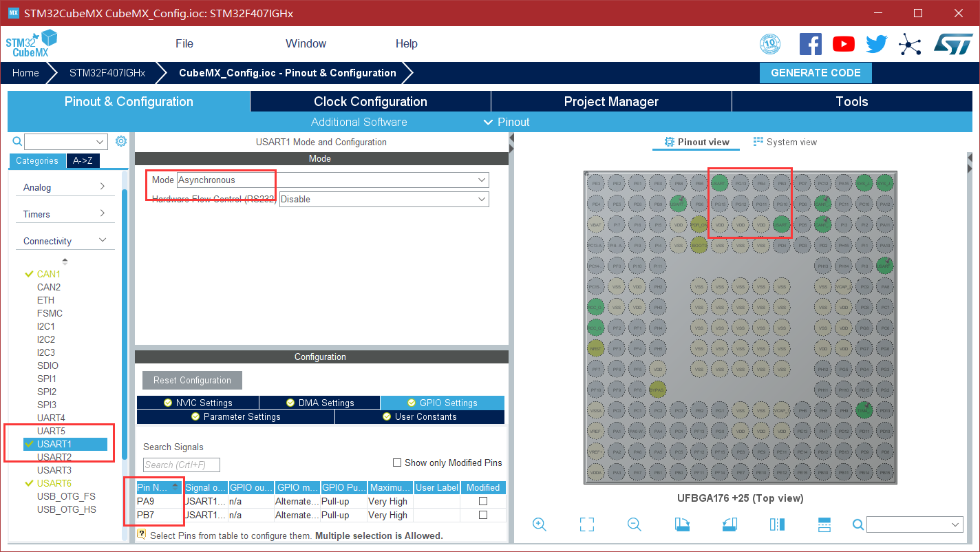Fit the chip view to screen
This screenshot has height=552, width=980.
click(x=587, y=524)
